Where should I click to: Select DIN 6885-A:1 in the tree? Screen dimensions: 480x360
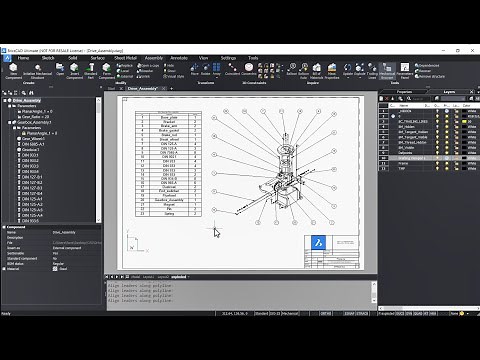coord(33,144)
